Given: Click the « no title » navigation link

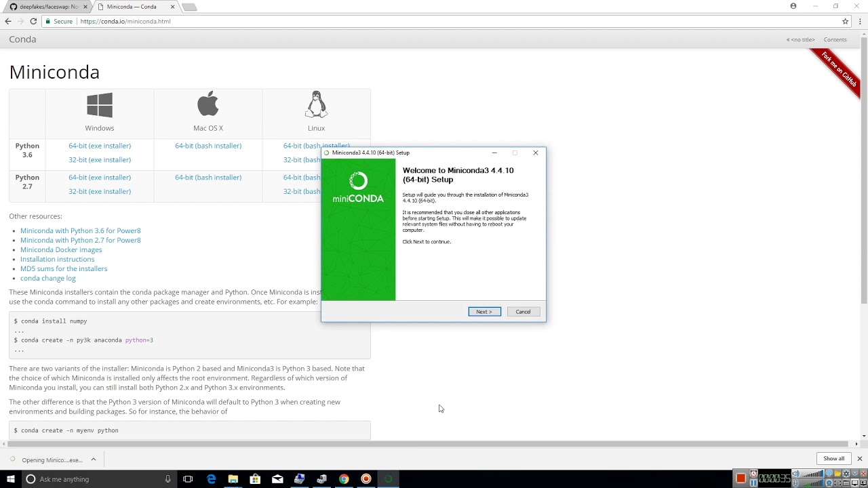Looking at the screenshot, I should [800, 39].
